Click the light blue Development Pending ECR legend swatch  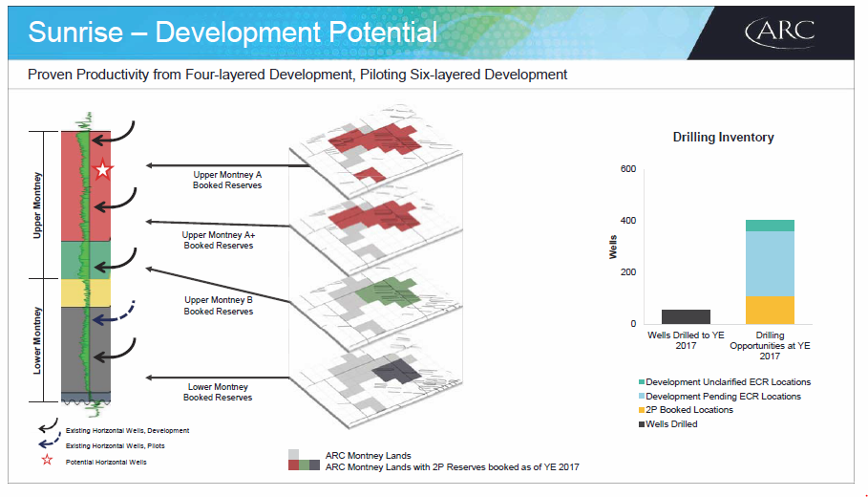coord(642,396)
